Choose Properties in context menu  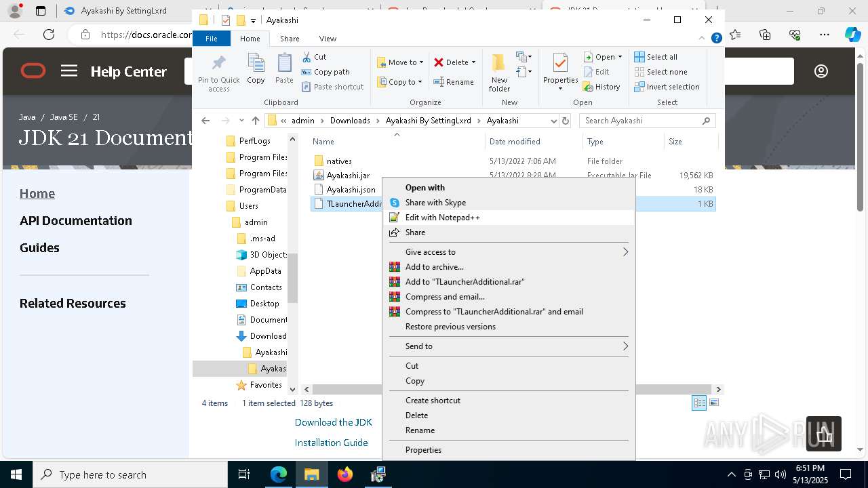tap(509, 450)
